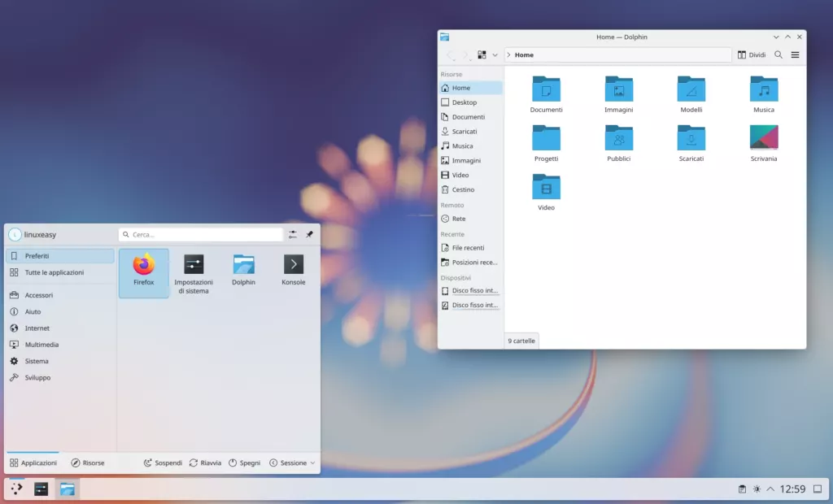833x504 pixels.
Task: Select Documenti in the Dolphin sidebar
Action: coord(471,116)
